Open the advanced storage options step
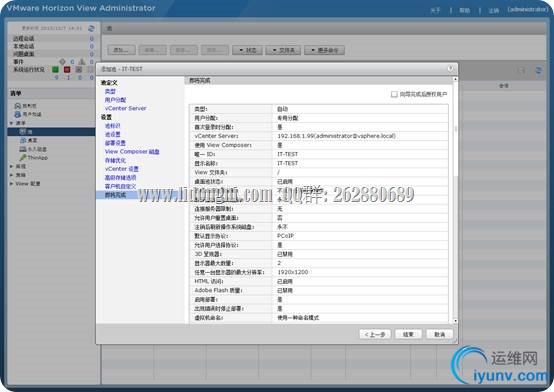This screenshot has height=392, width=554. coord(120,177)
